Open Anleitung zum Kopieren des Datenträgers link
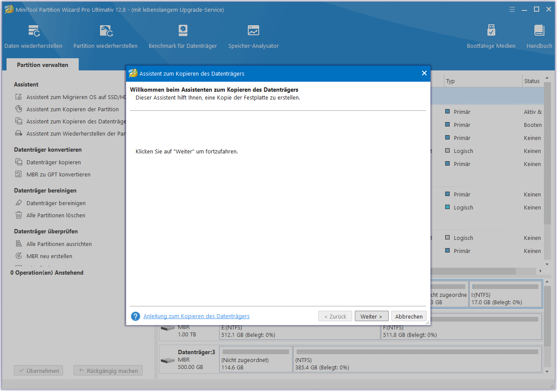This screenshot has height=392, width=557. [197, 316]
